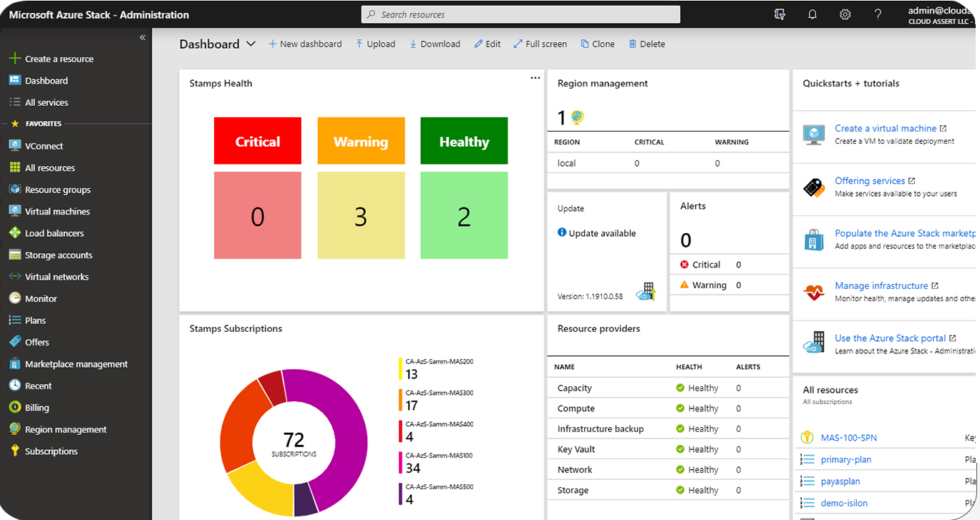Click the All resources grid icon

point(14,167)
